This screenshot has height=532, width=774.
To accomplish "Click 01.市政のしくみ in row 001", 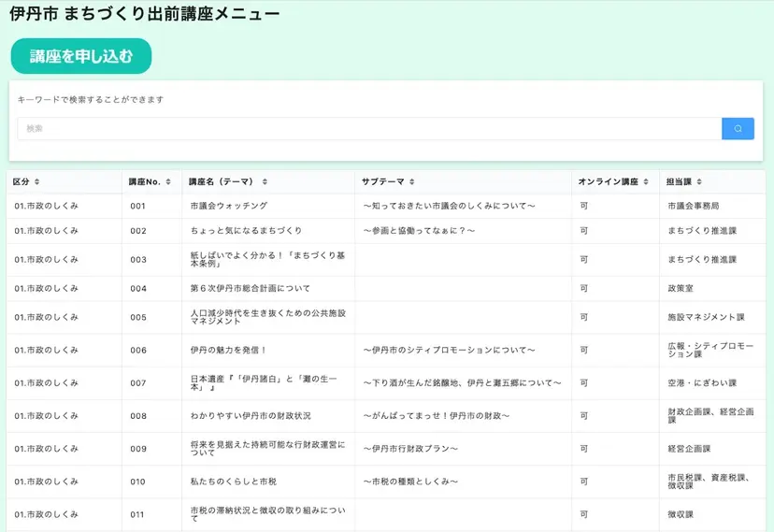I will (x=47, y=206).
